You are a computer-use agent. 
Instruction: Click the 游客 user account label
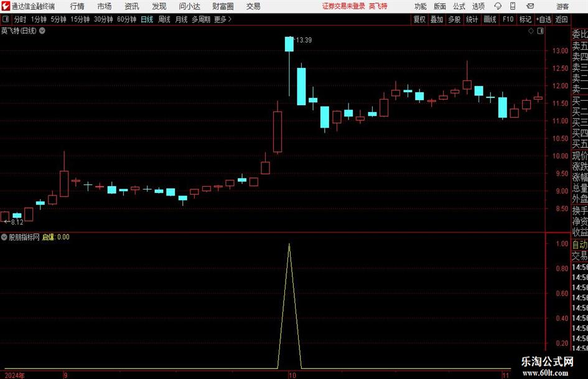pyautogui.click(x=562, y=6)
